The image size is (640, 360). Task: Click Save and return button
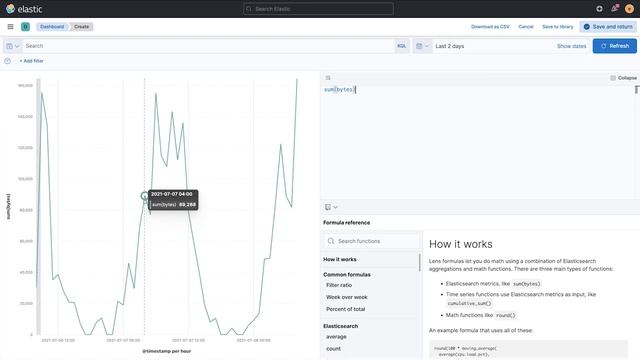point(608,27)
